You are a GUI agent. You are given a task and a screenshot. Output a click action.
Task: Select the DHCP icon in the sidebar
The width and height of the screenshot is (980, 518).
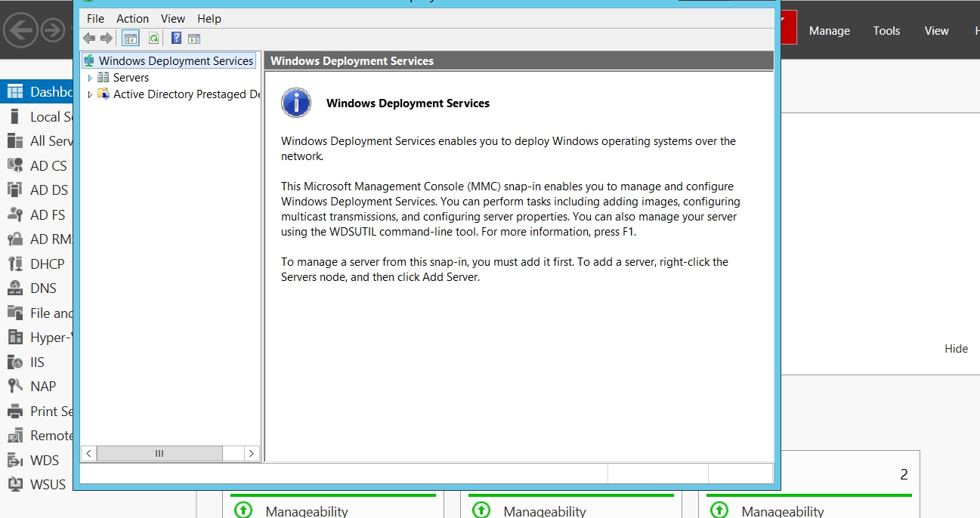point(15,264)
